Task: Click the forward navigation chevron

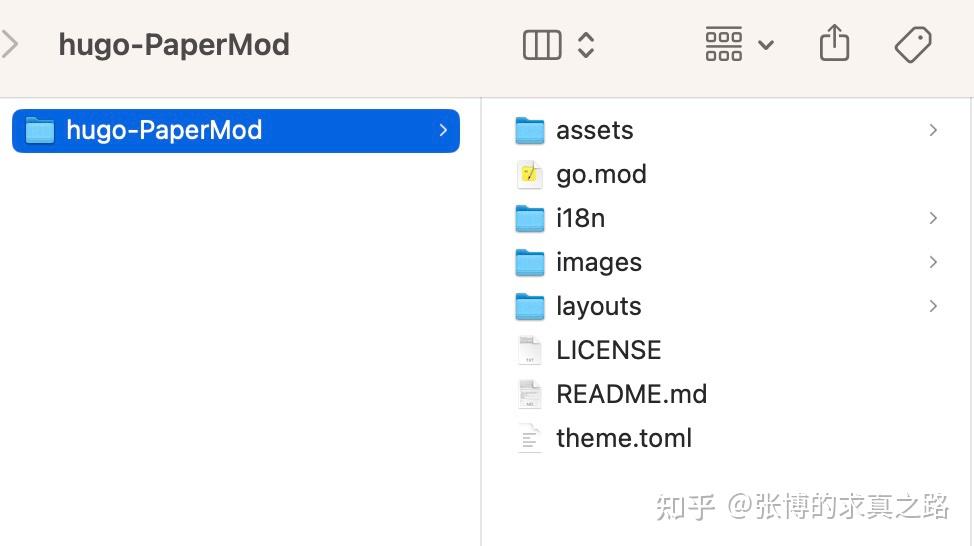Action: [11, 45]
